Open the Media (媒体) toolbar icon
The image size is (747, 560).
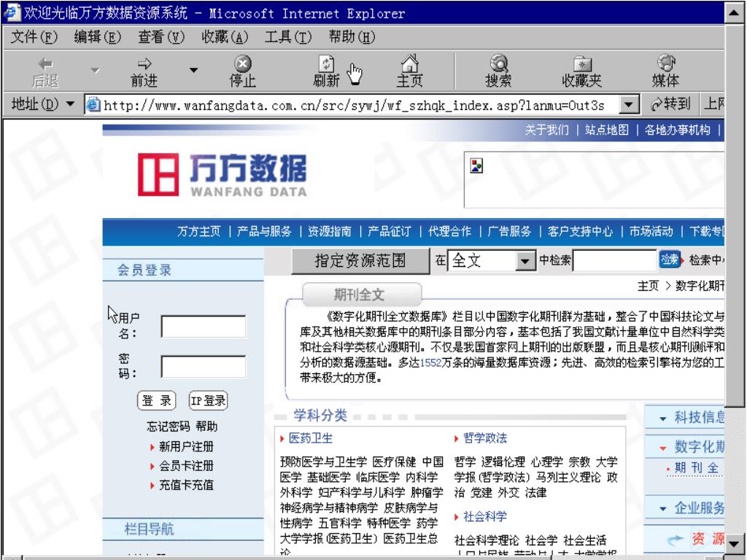coord(665,63)
